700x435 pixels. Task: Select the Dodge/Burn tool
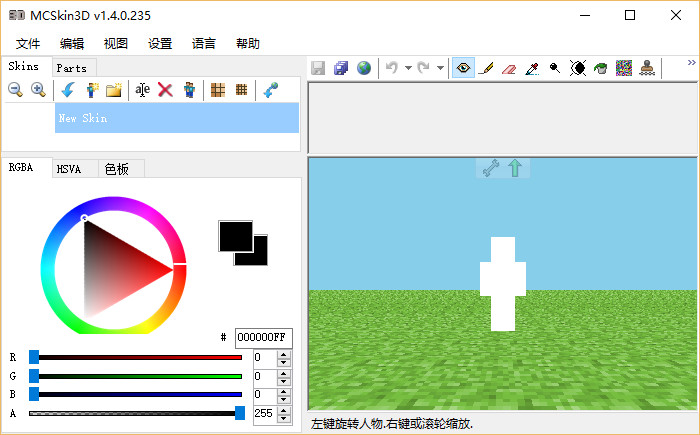[555, 68]
